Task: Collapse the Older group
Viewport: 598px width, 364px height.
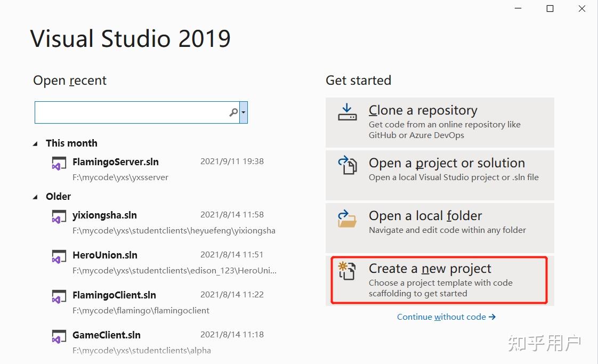Action: click(x=35, y=197)
